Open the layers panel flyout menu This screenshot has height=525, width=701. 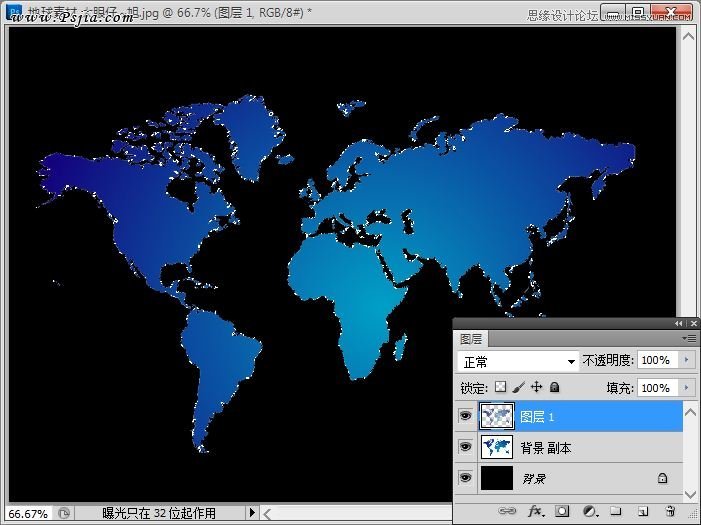click(x=689, y=339)
